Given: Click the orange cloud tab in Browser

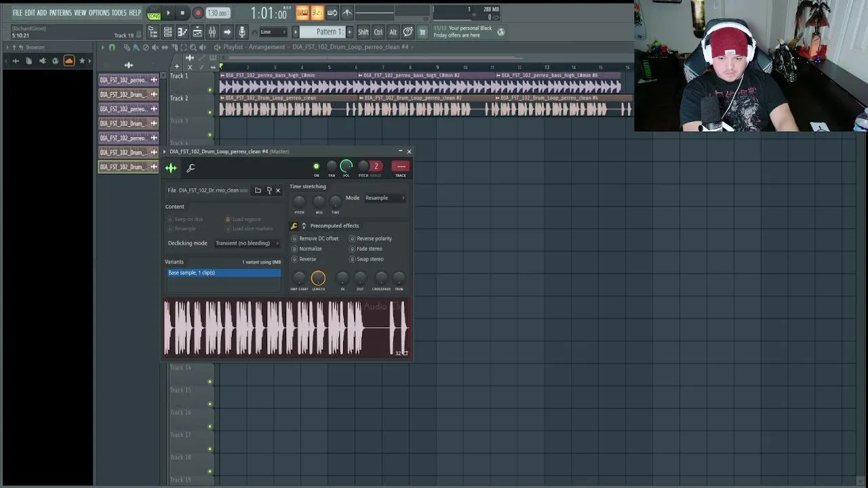Looking at the screenshot, I should tap(68, 61).
